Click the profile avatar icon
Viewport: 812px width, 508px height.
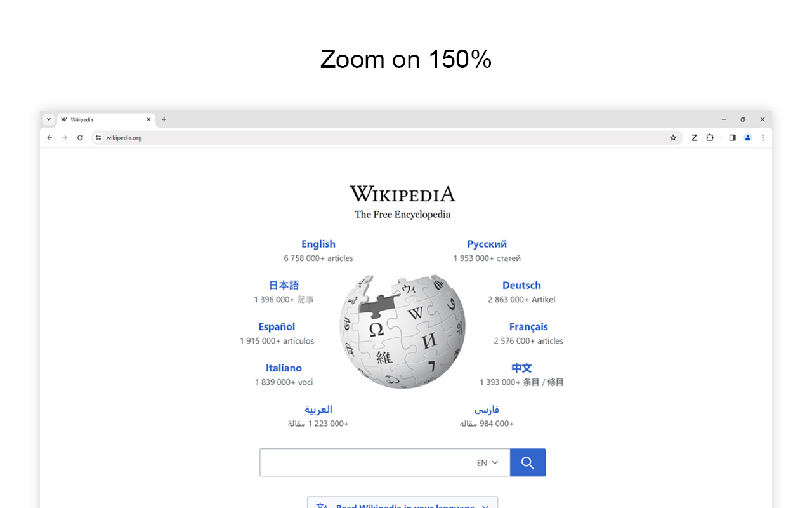pyautogui.click(x=747, y=137)
